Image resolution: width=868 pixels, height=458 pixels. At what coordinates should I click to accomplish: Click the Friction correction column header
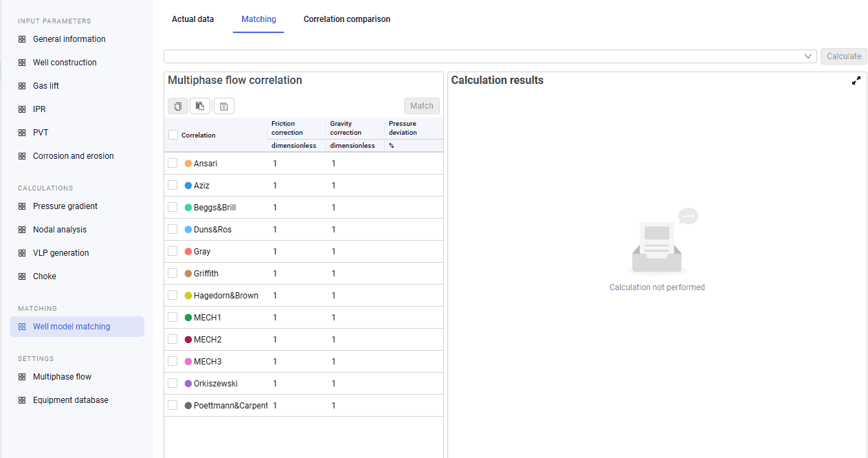(x=287, y=128)
